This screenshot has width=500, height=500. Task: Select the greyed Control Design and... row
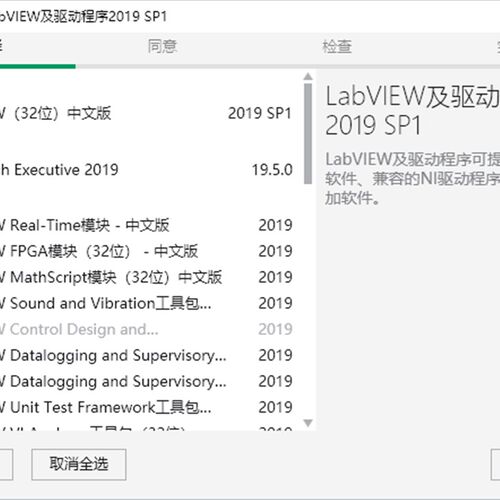[x=147, y=329]
